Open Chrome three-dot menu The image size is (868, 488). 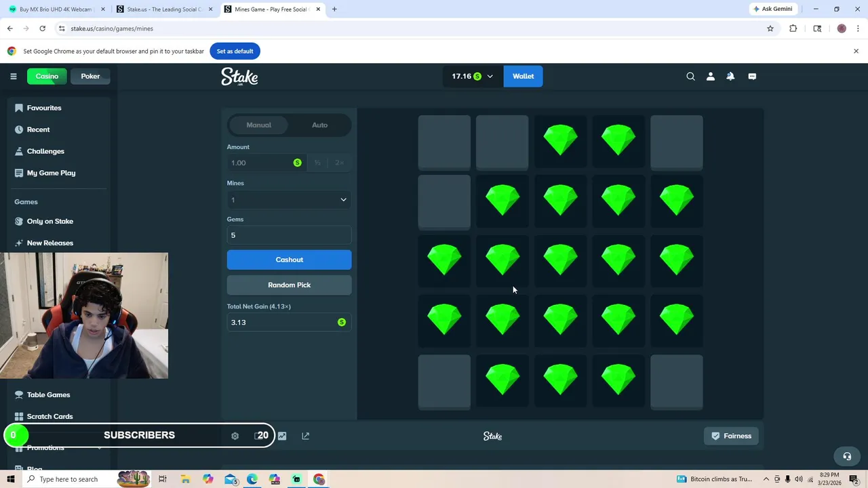point(859,28)
